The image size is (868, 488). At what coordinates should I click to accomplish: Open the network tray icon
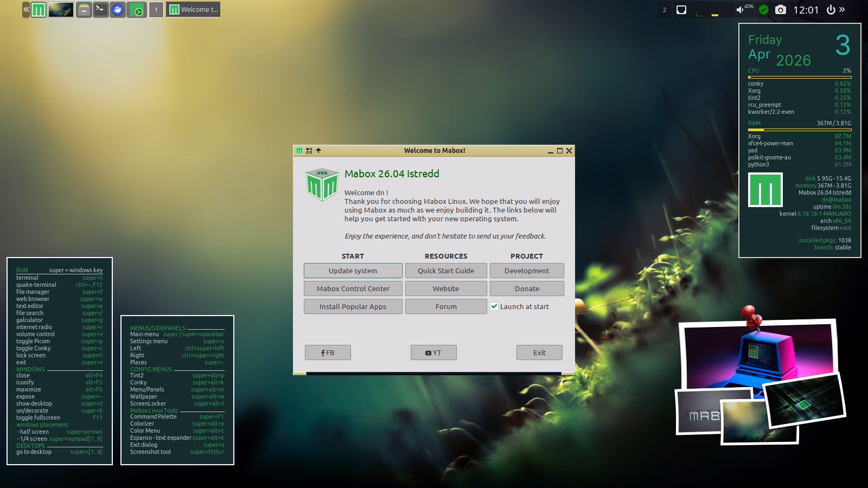point(681,10)
